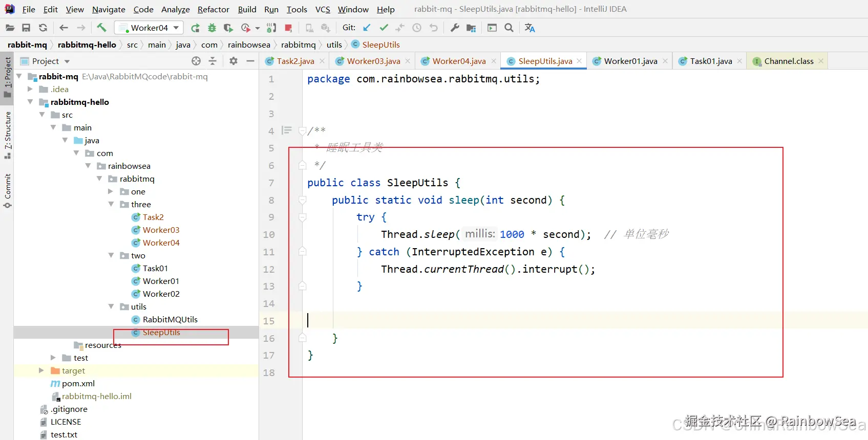Rerun Worker04 with the green run icon

(x=195, y=28)
